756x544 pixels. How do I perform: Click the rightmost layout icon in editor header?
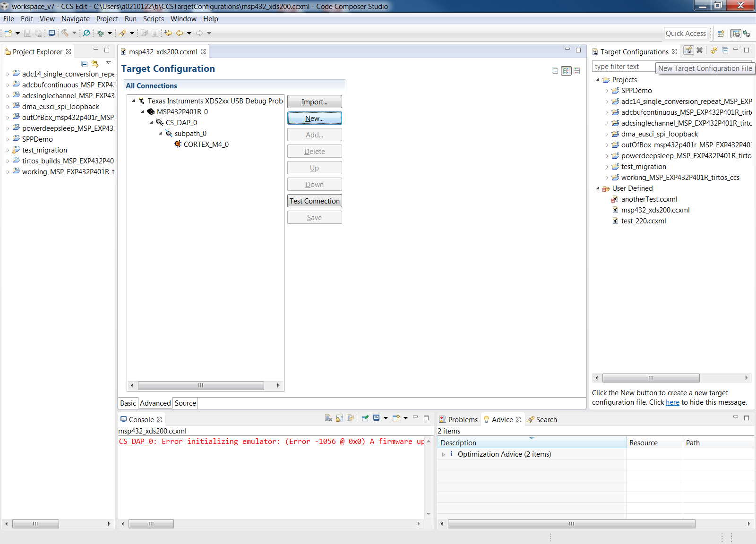click(x=577, y=71)
